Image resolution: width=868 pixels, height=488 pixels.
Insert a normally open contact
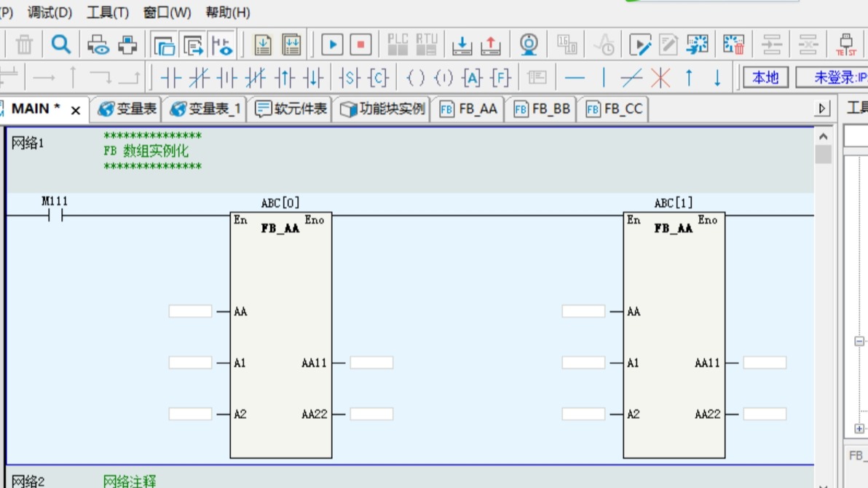(170, 77)
